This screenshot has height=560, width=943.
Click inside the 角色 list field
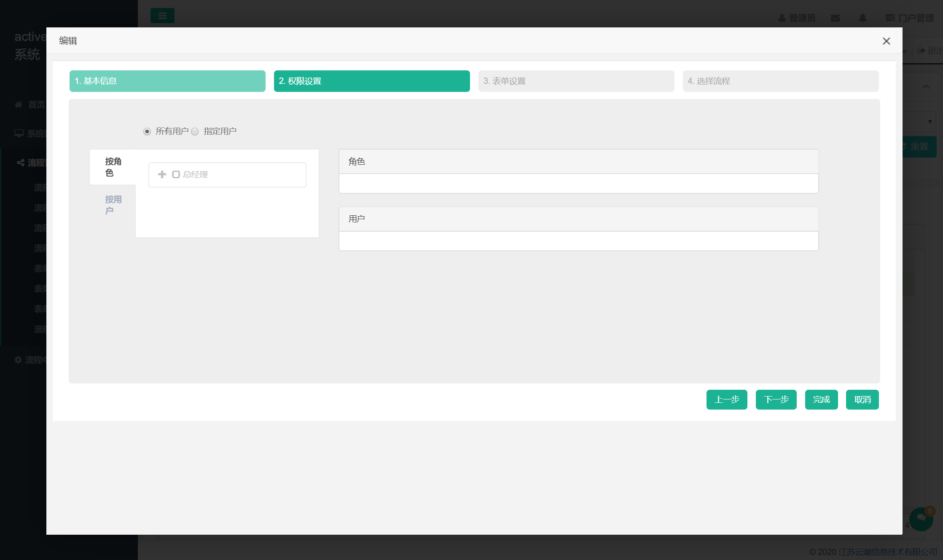tap(578, 184)
